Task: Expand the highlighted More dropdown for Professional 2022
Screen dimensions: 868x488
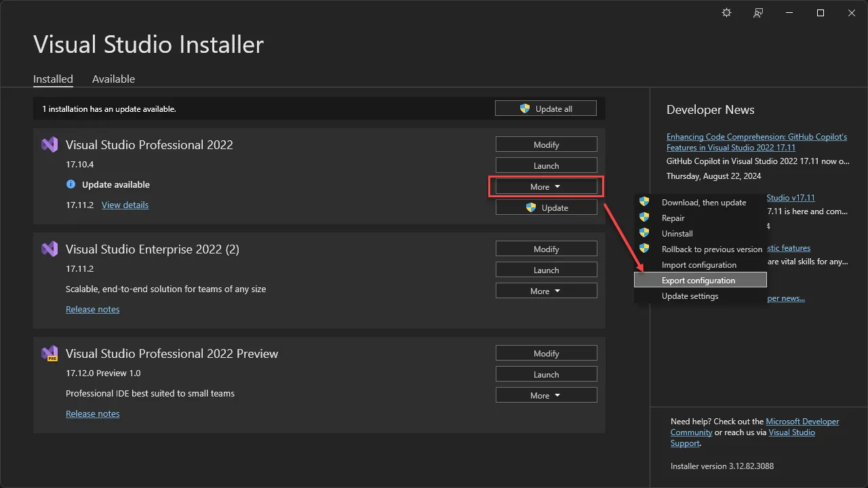Action: pos(546,186)
